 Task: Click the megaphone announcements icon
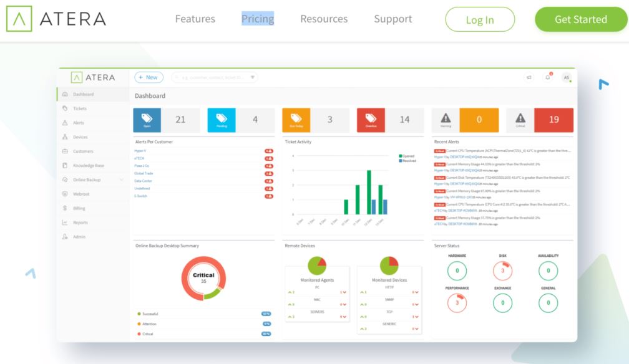tap(529, 77)
